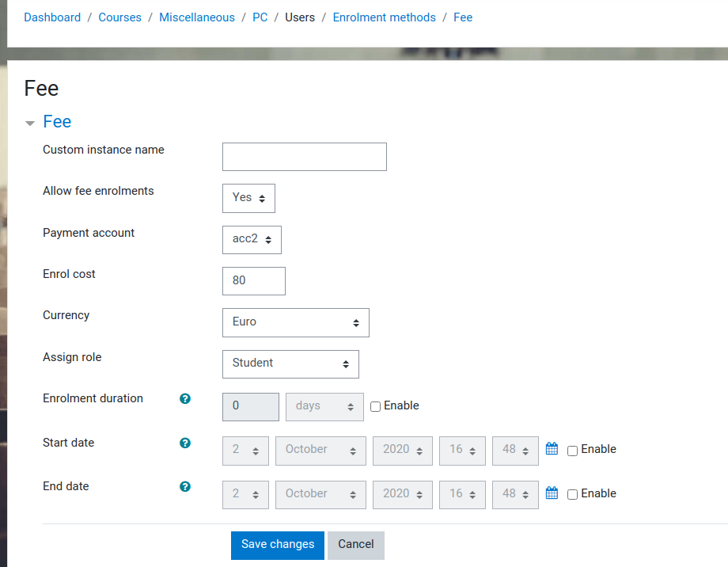Click the Cancel button
Image resolution: width=728 pixels, height=567 pixels.
coord(355,545)
